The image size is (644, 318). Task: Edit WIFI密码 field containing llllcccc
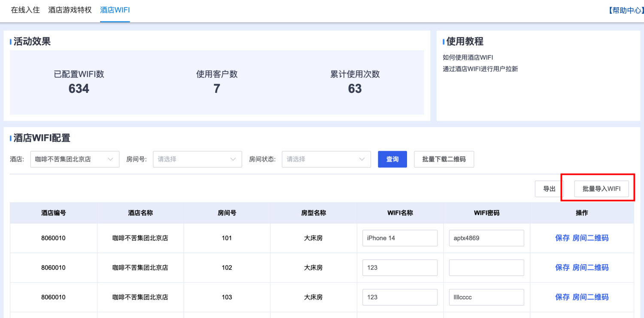click(x=486, y=297)
